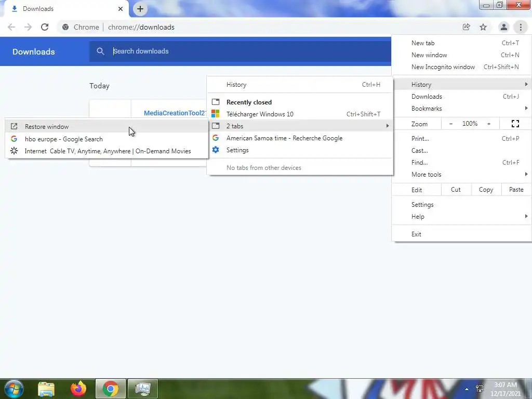Choose New window in the menu

pos(461,55)
